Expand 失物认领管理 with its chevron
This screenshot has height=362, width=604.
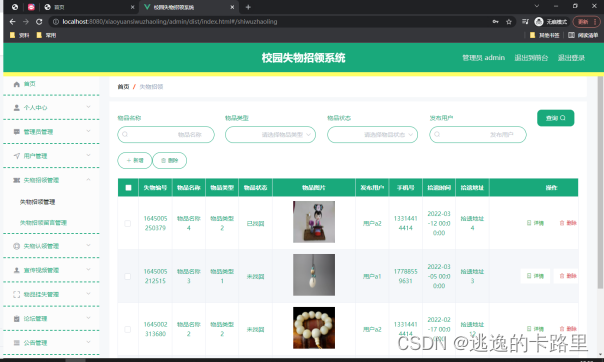88,246
